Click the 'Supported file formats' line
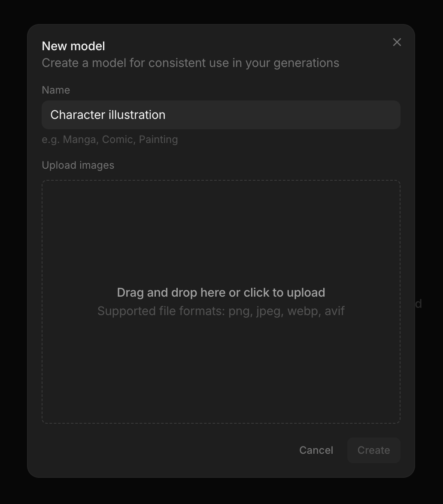The image size is (443, 504). tap(221, 311)
